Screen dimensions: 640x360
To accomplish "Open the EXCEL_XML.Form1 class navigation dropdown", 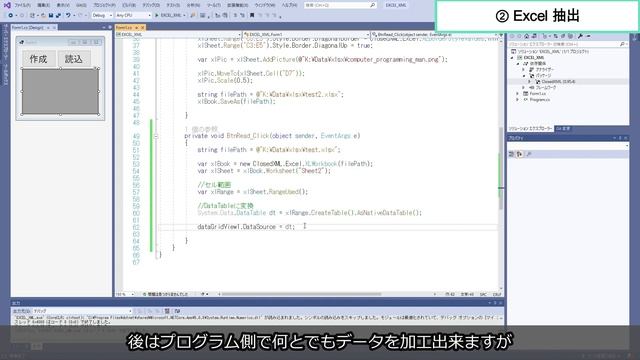I will coord(306,35).
